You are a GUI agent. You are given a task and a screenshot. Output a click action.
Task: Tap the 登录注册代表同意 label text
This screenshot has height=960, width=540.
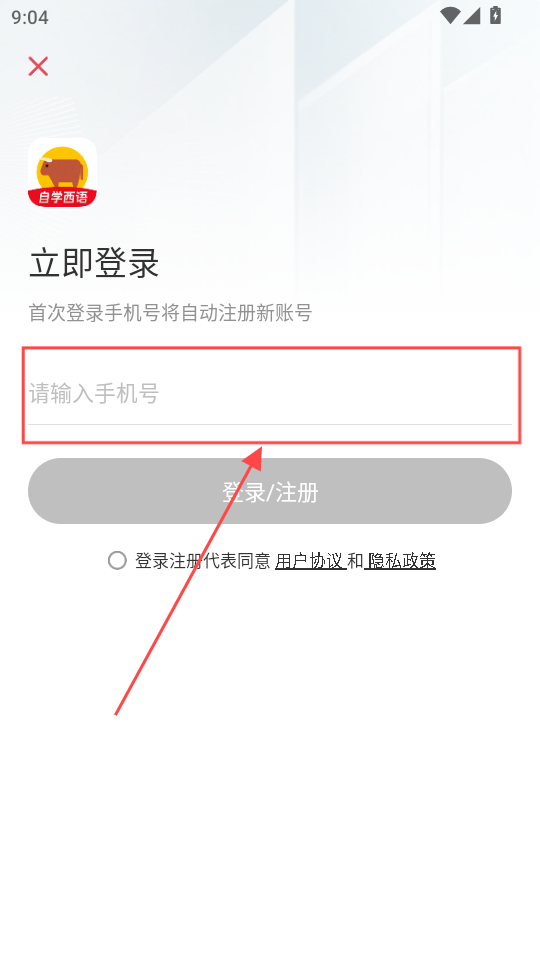click(203, 561)
